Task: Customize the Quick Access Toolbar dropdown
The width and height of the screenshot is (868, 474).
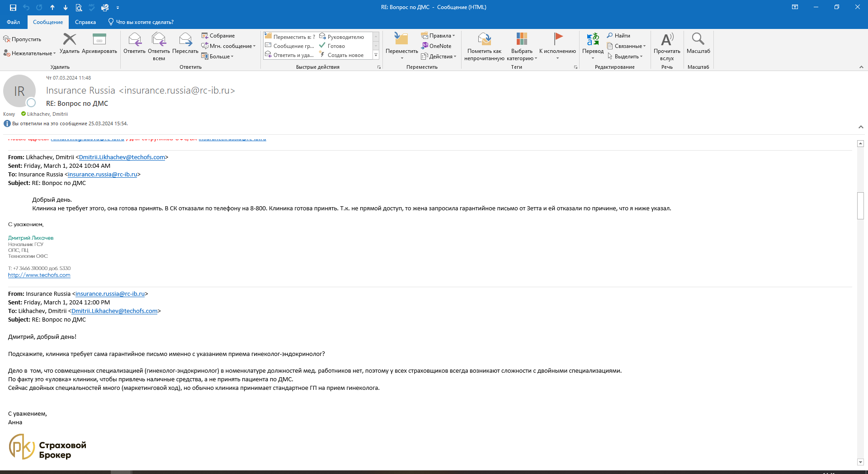Action: pyautogui.click(x=118, y=7)
